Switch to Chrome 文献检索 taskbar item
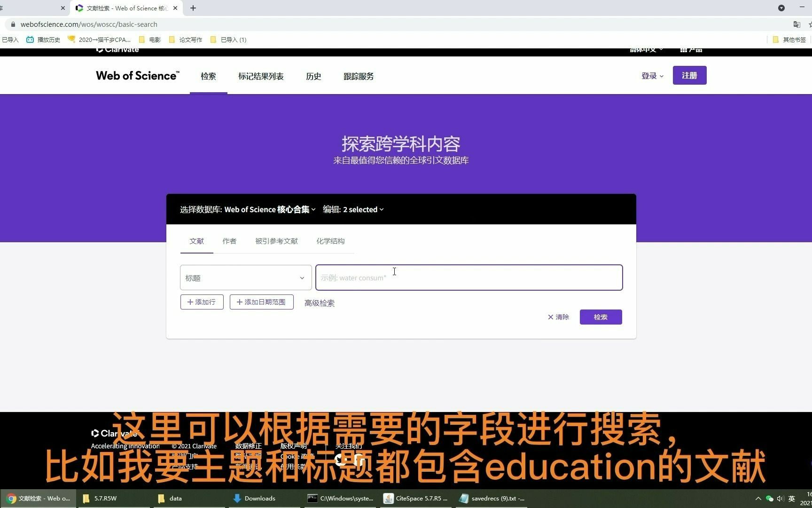Viewport: 812px width, 508px height. click(x=38, y=498)
